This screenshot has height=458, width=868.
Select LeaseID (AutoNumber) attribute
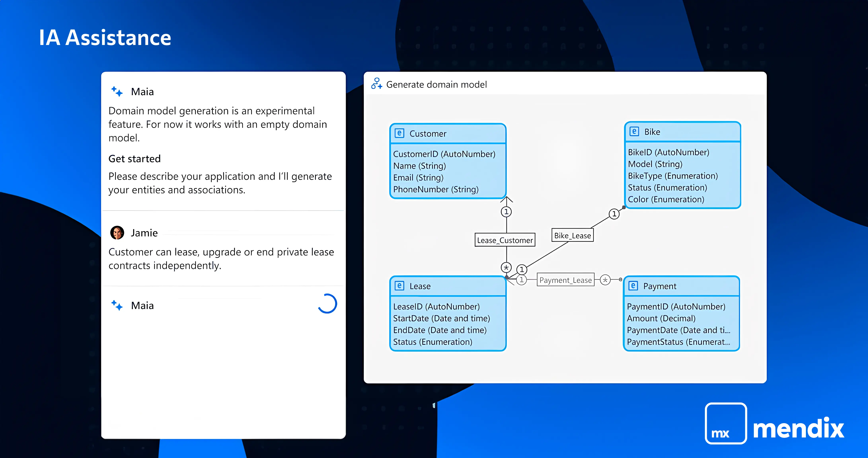click(x=436, y=307)
